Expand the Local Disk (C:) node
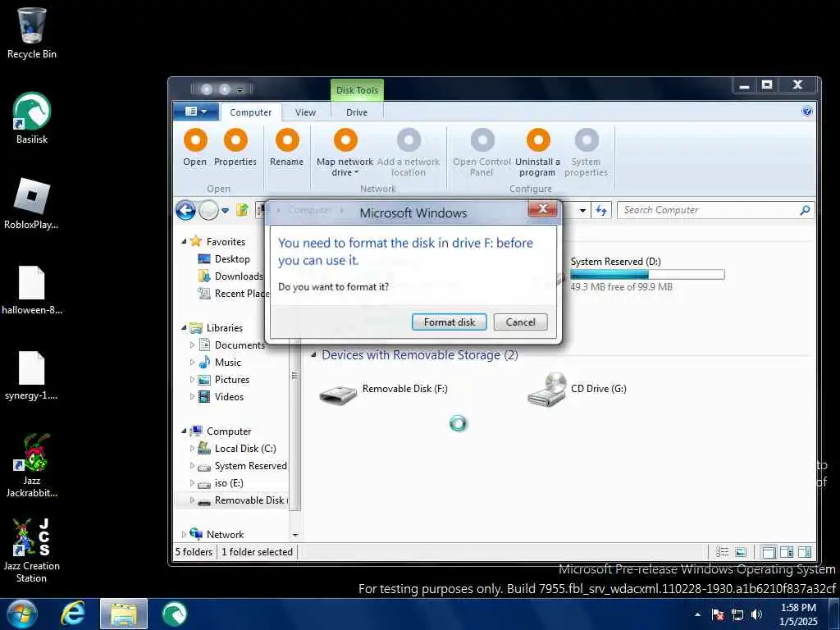Viewport: 840px width, 630px height. click(x=192, y=449)
